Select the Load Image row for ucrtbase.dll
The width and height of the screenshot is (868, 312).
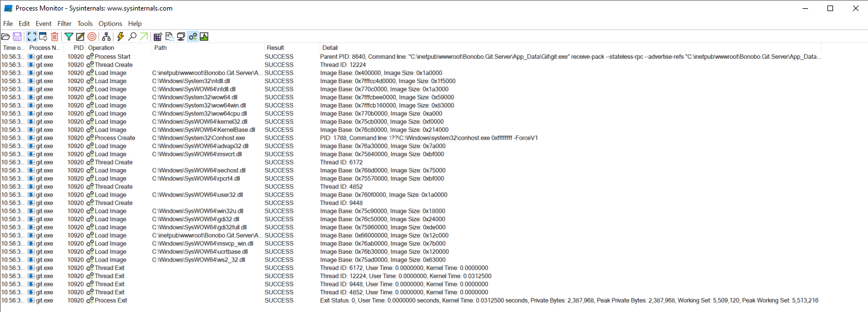coord(412,252)
